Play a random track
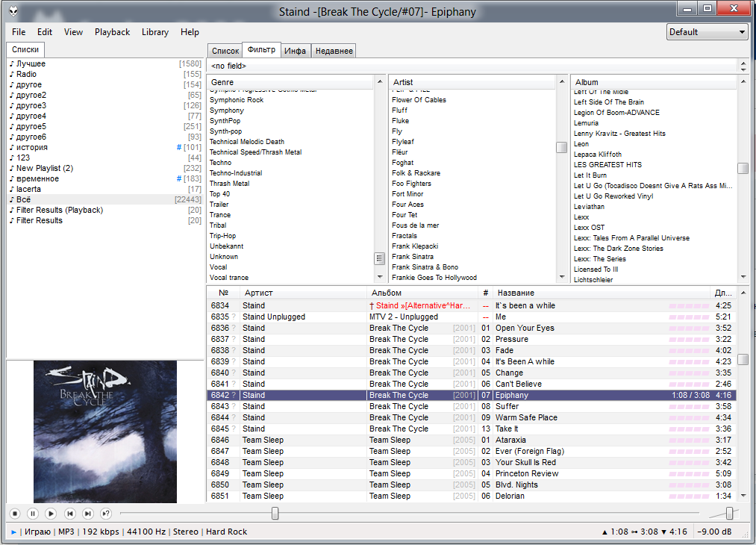 click(106, 513)
